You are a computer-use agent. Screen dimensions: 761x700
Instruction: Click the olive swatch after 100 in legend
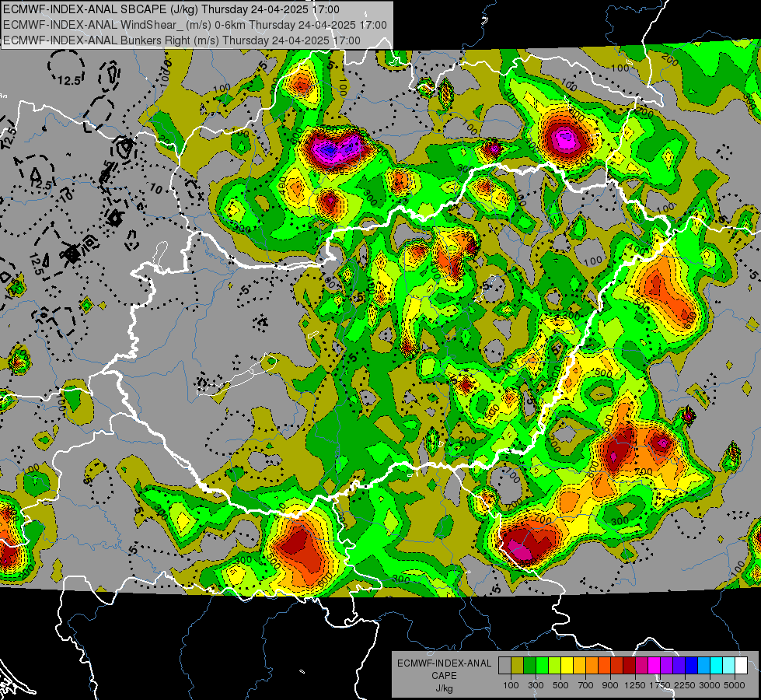(518, 666)
